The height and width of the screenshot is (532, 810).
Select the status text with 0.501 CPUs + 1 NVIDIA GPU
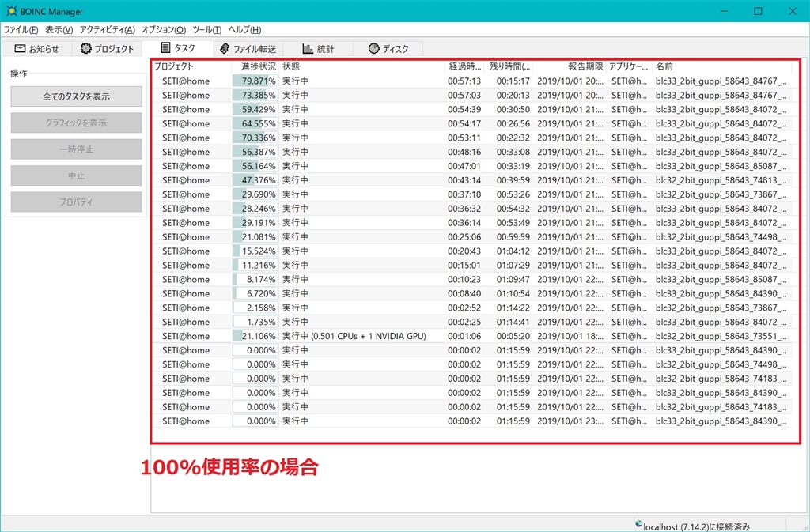[x=354, y=336]
